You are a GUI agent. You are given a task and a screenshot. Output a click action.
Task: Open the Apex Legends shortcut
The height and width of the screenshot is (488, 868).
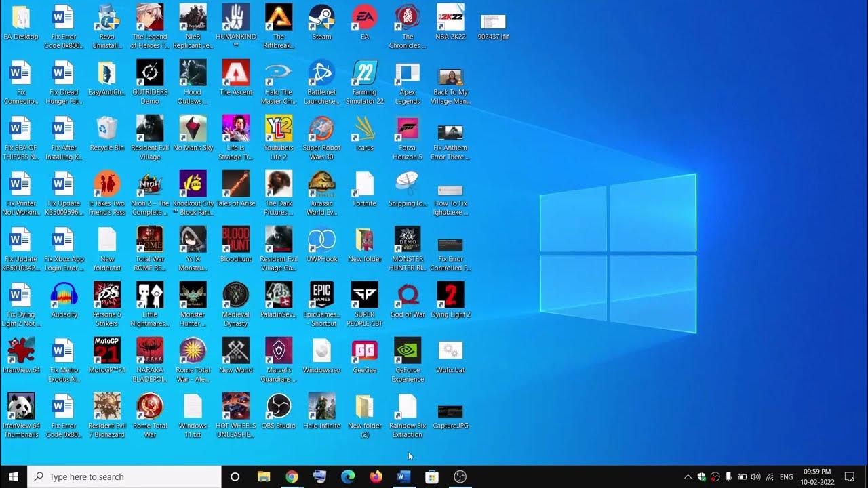coord(408,82)
